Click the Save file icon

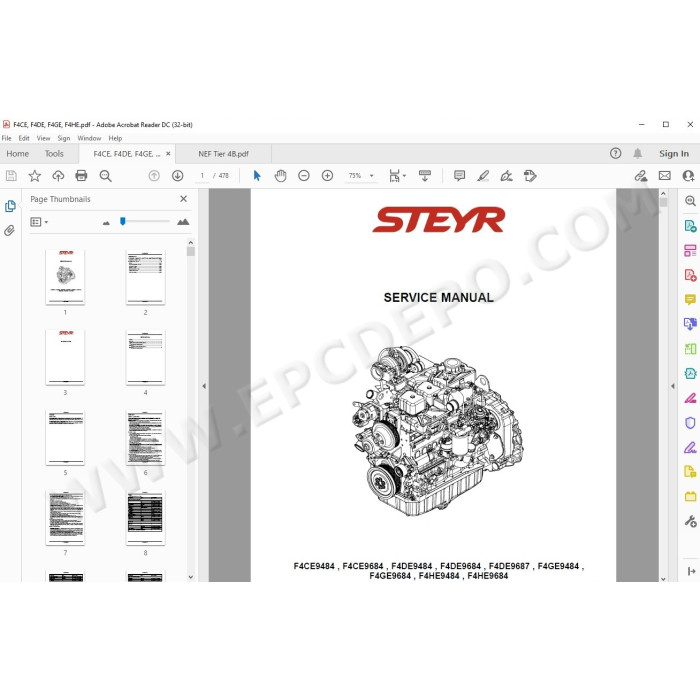pos(11,176)
